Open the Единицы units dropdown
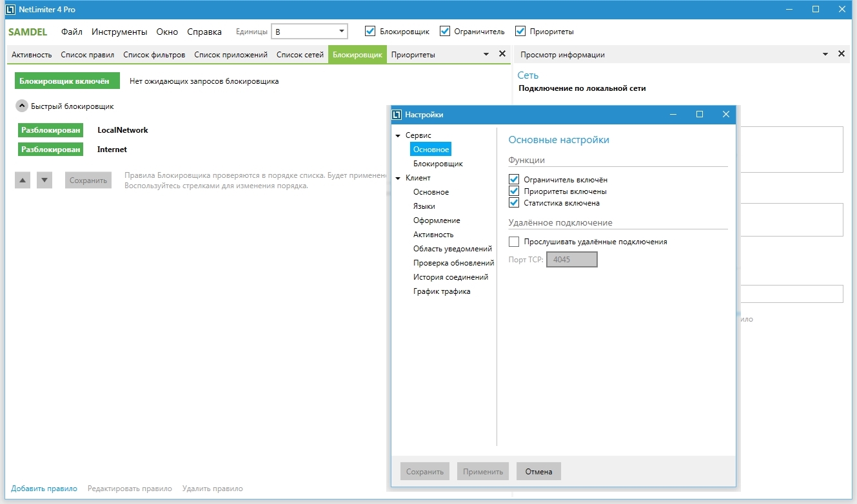The height and width of the screenshot is (504, 857). (x=309, y=31)
